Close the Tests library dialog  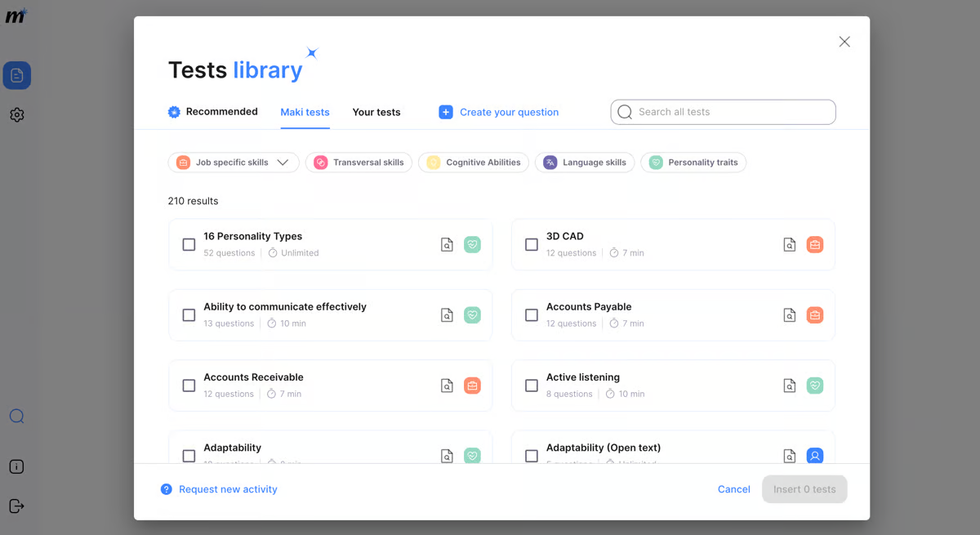click(x=844, y=42)
